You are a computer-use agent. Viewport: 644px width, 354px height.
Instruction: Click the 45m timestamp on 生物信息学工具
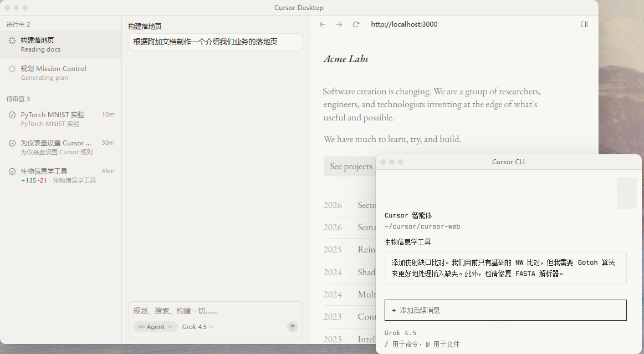click(108, 171)
